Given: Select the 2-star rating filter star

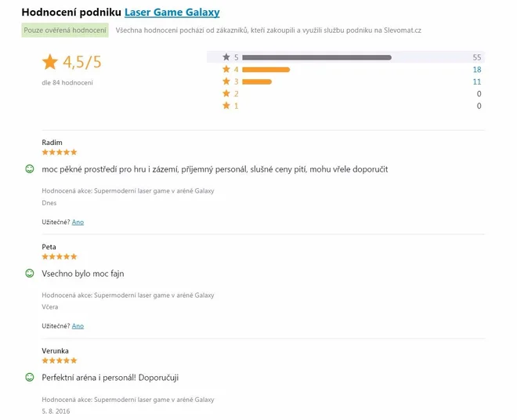Looking at the screenshot, I should click(x=226, y=94).
